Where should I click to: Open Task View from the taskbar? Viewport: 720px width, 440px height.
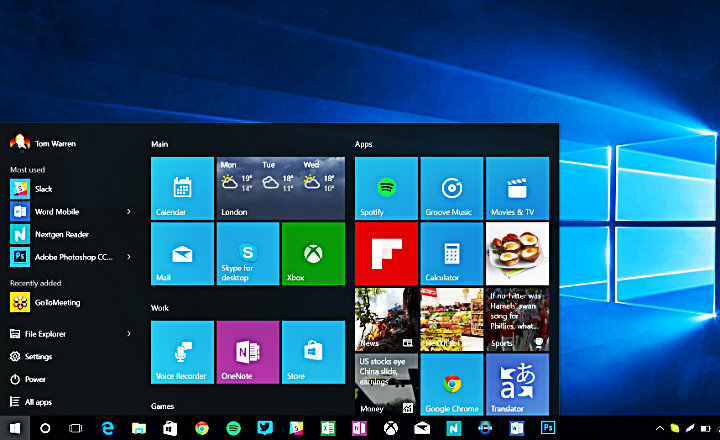pyautogui.click(x=76, y=428)
